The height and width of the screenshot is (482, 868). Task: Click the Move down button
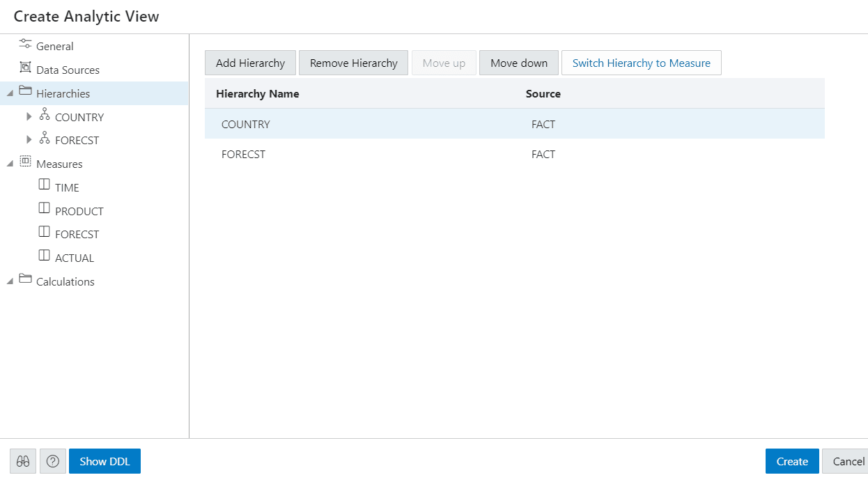pyautogui.click(x=518, y=63)
